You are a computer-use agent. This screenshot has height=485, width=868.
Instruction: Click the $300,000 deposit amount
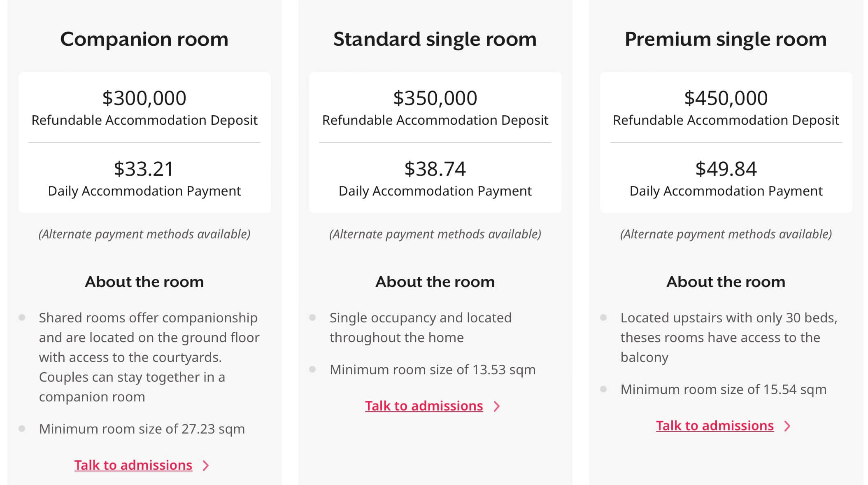click(x=144, y=98)
